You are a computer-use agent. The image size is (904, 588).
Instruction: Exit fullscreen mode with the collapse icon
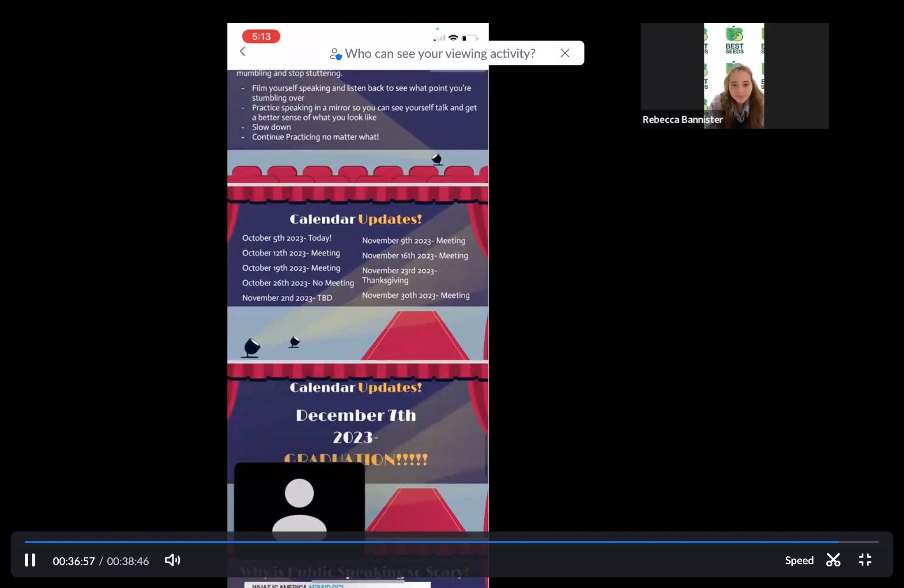click(x=865, y=560)
